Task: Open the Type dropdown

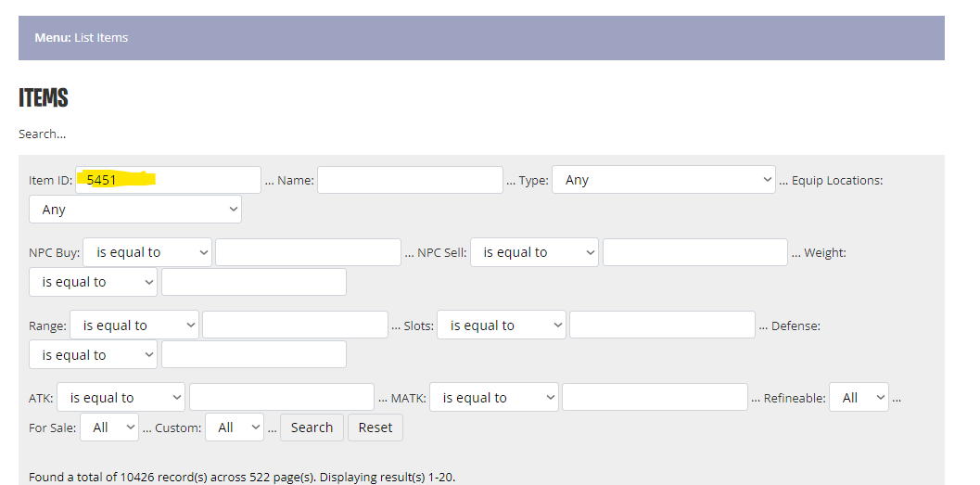Action: click(664, 180)
